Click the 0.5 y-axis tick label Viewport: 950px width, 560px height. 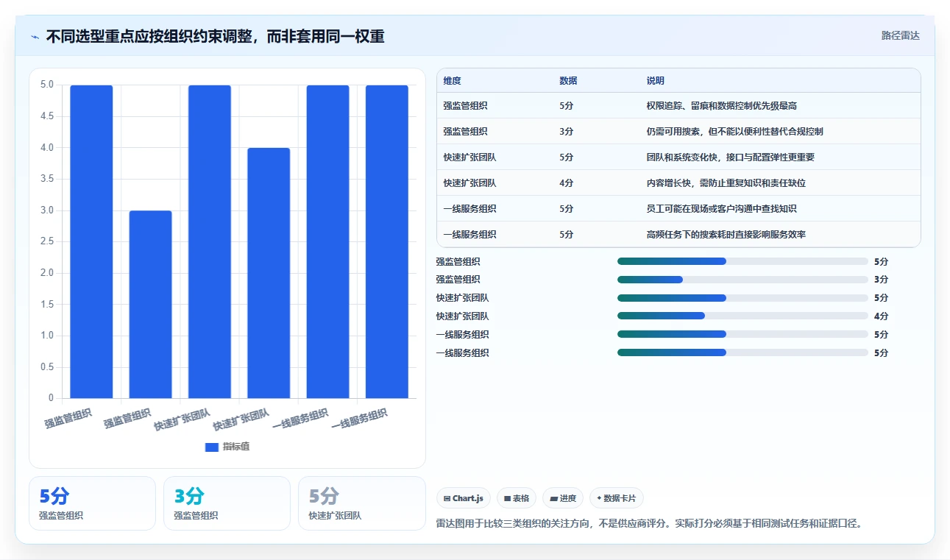pos(47,367)
